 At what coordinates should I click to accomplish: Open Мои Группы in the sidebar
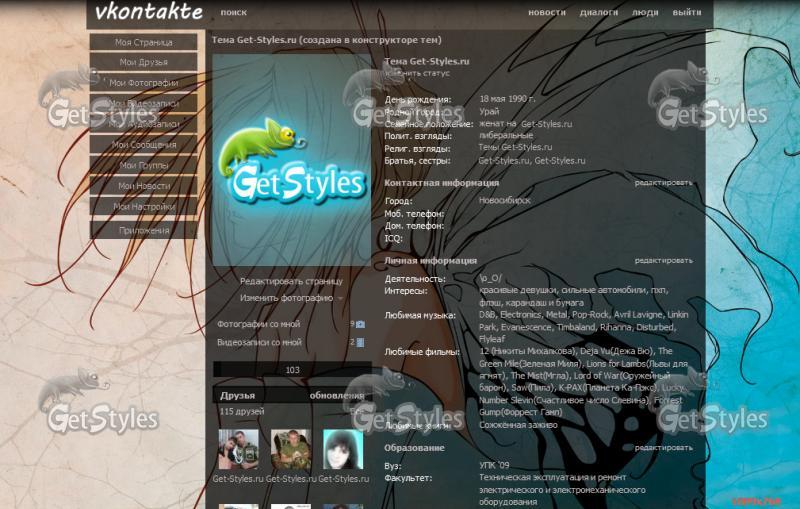[143, 165]
